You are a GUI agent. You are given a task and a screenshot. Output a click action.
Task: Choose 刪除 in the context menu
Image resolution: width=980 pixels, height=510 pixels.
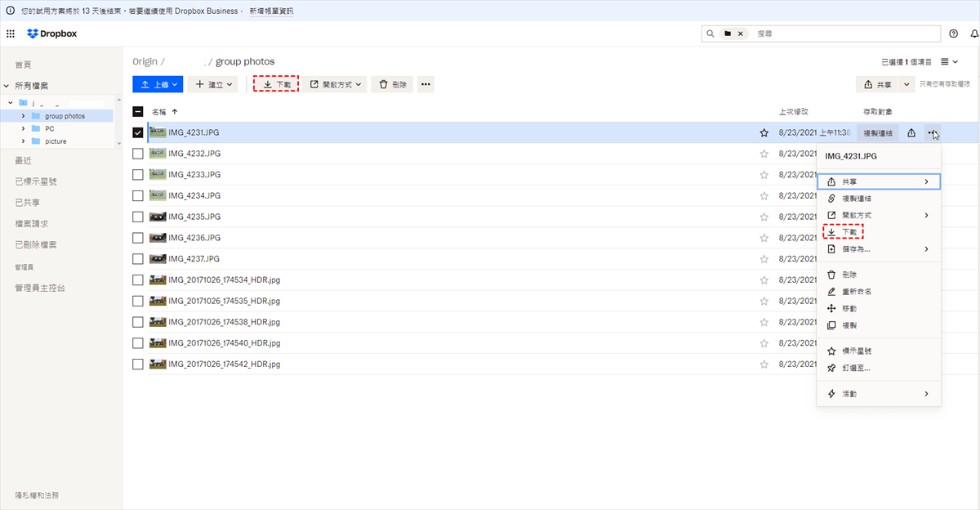coord(879,275)
